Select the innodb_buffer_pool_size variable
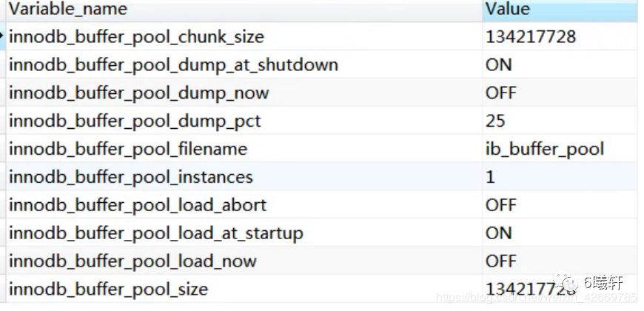This screenshot has width=644, height=311. [x=108, y=290]
